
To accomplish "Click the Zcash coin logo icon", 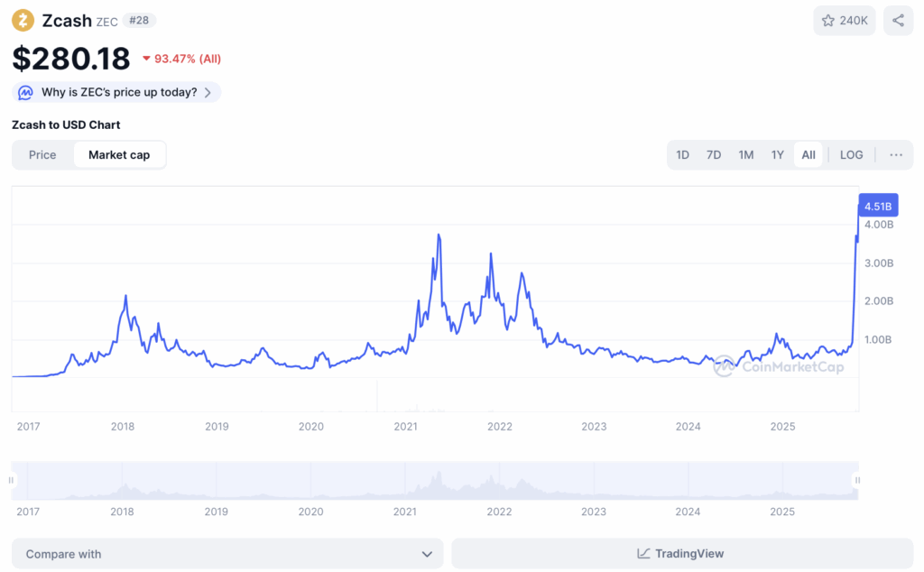I will (x=23, y=21).
